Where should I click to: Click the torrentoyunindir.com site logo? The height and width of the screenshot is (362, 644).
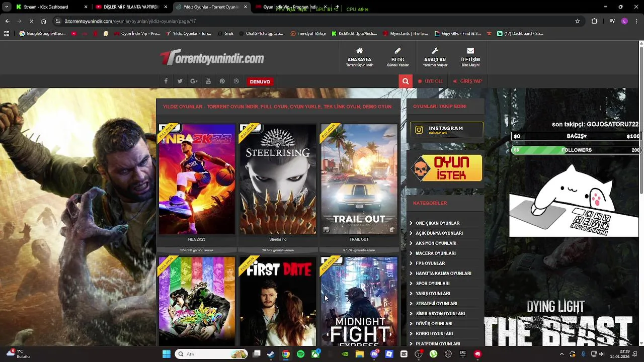click(212, 58)
